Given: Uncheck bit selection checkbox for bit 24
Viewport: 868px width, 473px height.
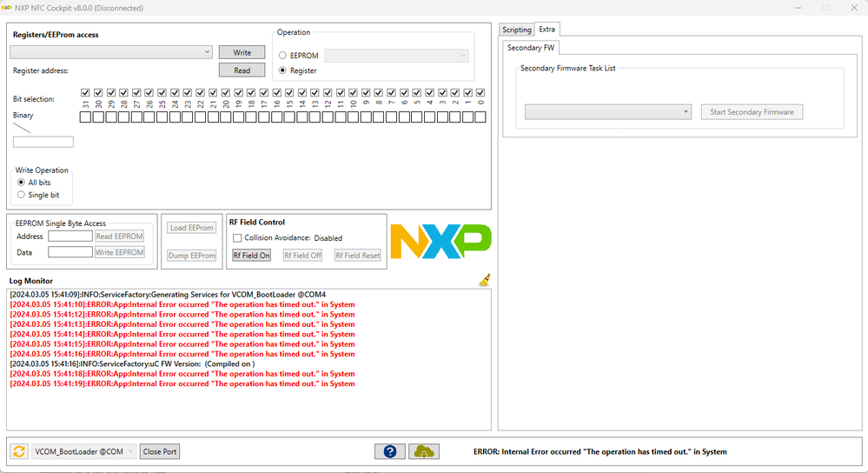Looking at the screenshot, I should (175, 92).
